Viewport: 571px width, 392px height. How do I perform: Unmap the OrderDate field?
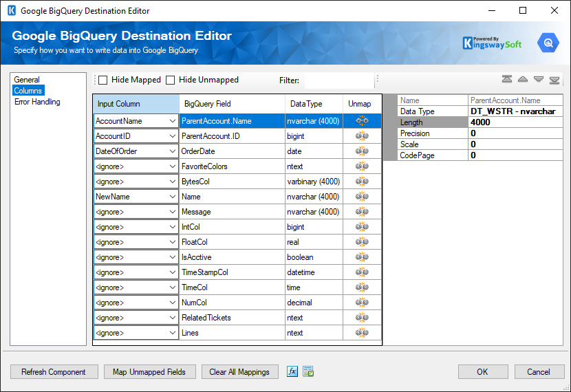click(x=362, y=151)
